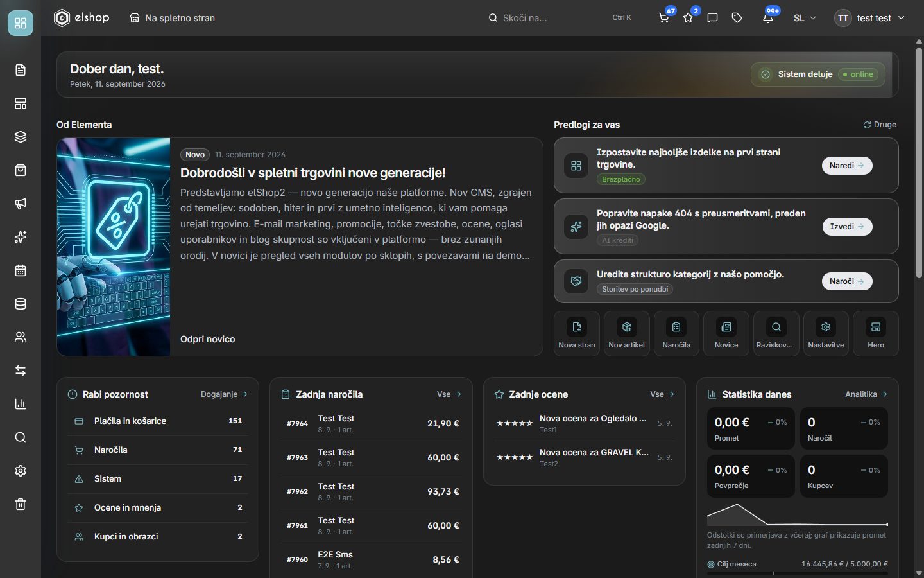Click the star icon with badge 2
924x578 pixels.
[689, 18]
